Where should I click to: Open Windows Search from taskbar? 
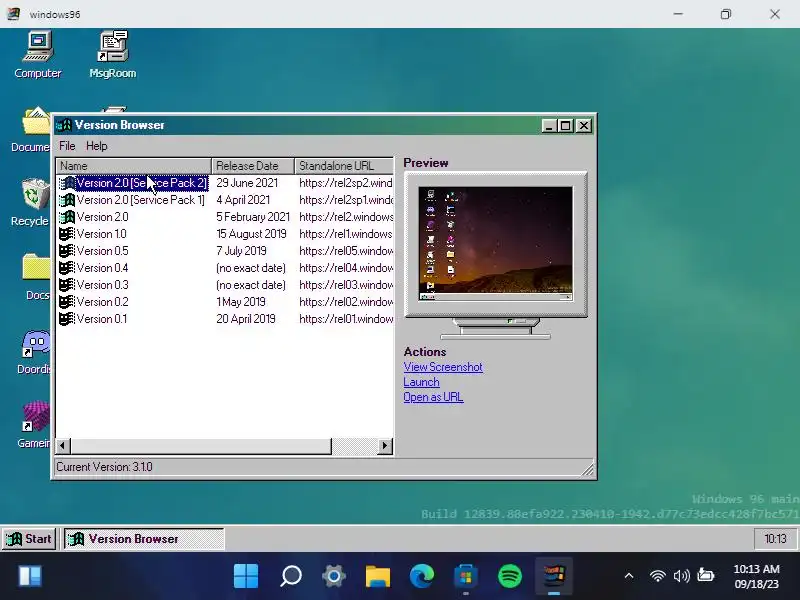pos(291,576)
